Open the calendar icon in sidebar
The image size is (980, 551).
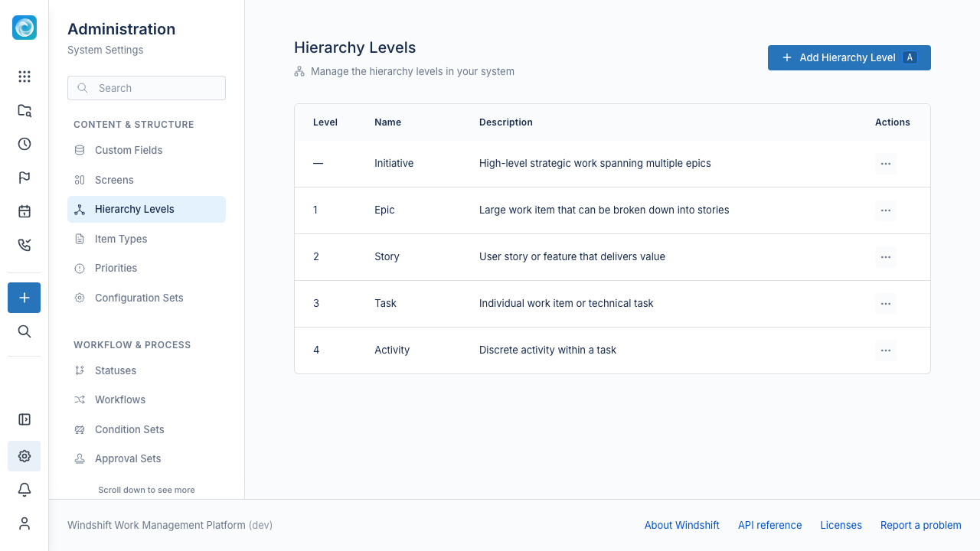point(24,211)
